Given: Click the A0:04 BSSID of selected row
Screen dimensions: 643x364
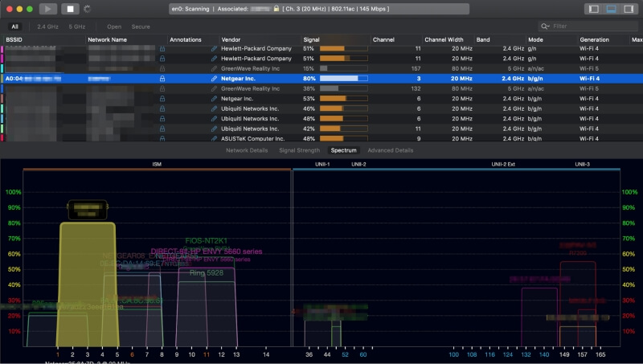Looking at the screenshot, I should pos(33,78).
